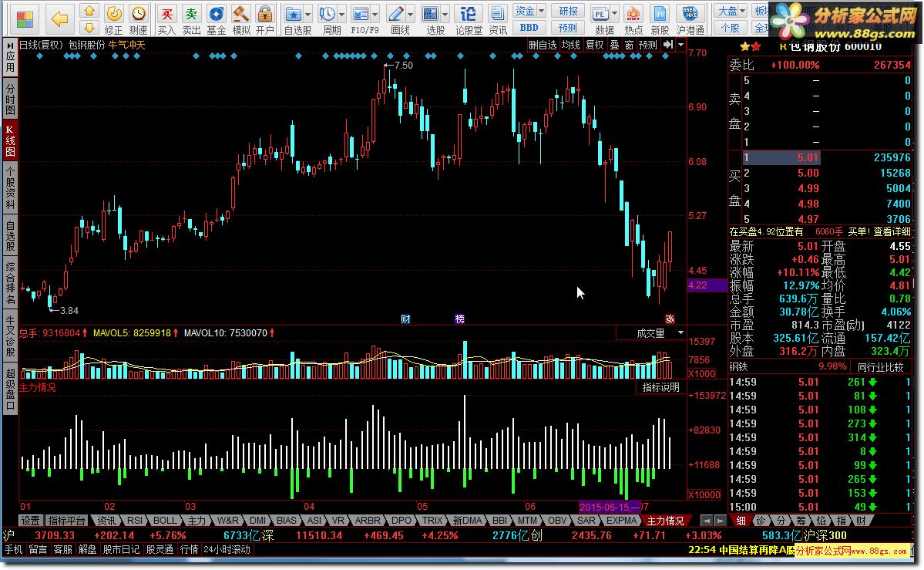Screen dimensions: 924x570
Task: Click the 研报 research report button
Action: [568, 12]
